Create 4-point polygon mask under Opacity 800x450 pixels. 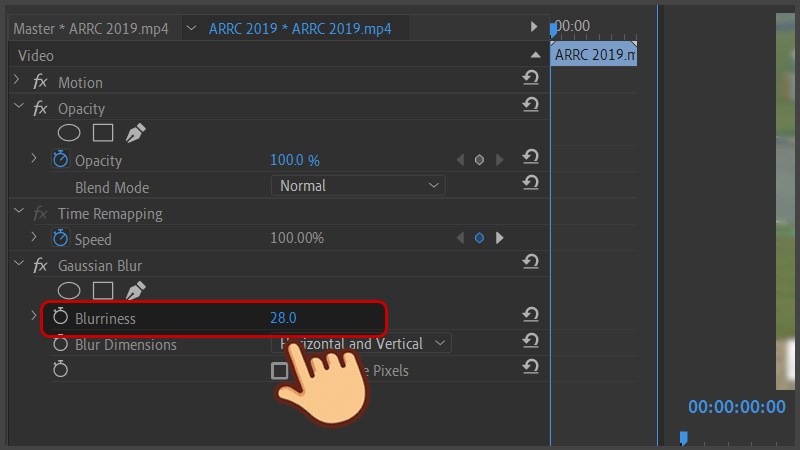coord(103,133)
